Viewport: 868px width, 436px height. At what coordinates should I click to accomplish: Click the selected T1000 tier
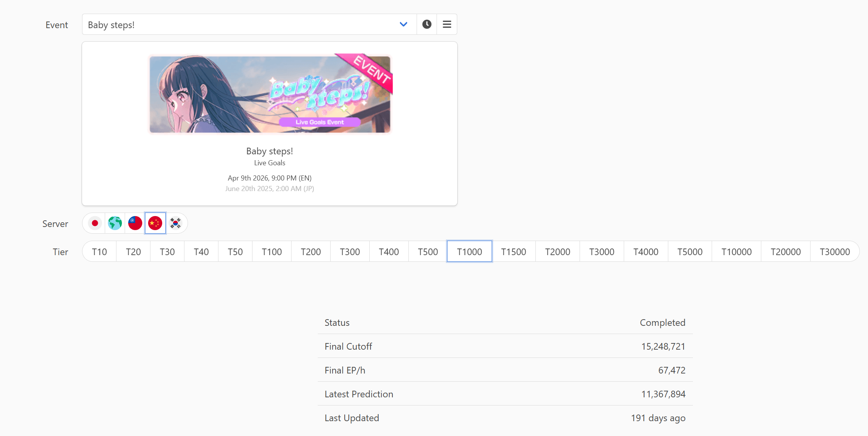[x=469, y=252]
